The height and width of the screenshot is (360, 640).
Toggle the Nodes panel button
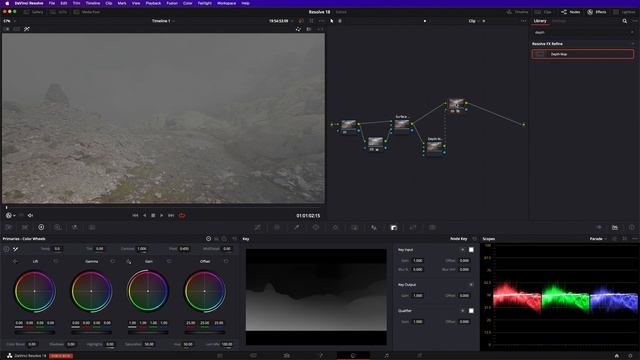(571, 12)
